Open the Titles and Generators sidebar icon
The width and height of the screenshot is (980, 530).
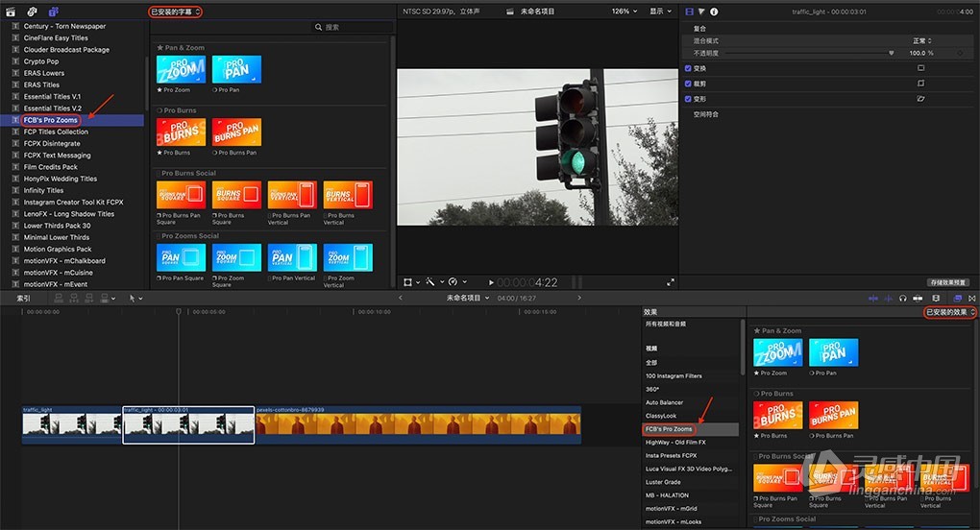tap(53, 12)
